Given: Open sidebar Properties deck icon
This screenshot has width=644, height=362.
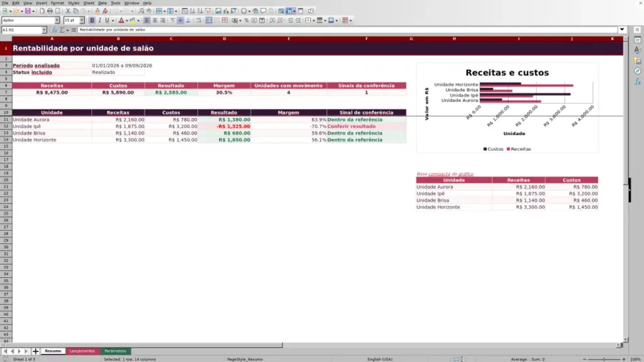Looking at the screenshot, I should point(638,40).
